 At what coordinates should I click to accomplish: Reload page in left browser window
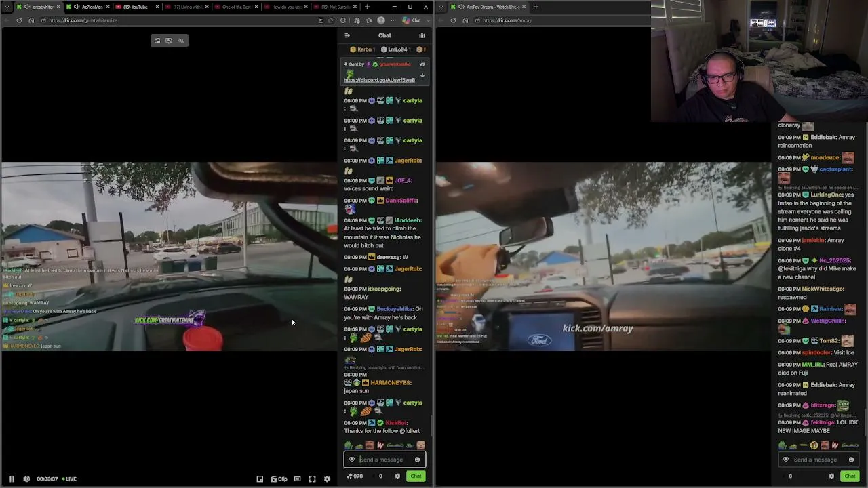pos(20,20)
